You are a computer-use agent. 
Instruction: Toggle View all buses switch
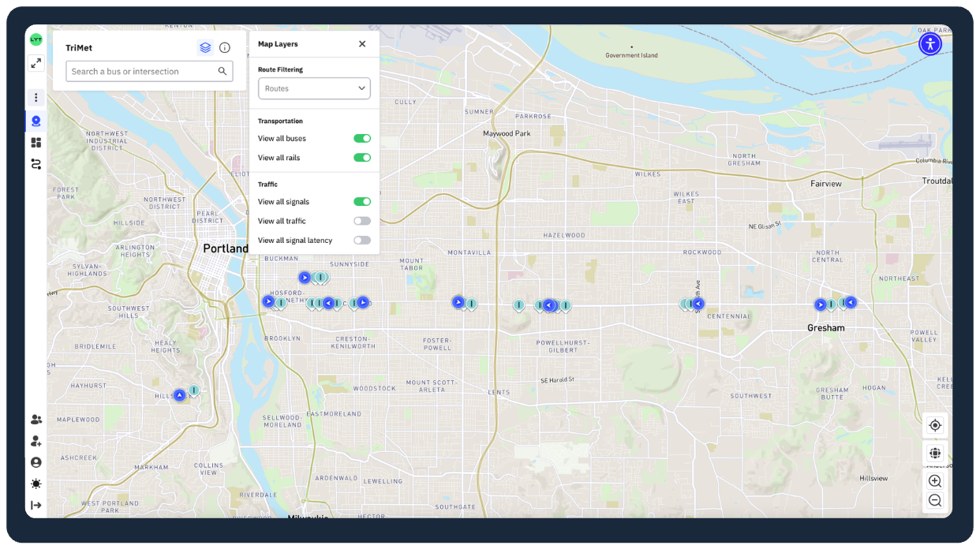[x=362, y=138]
